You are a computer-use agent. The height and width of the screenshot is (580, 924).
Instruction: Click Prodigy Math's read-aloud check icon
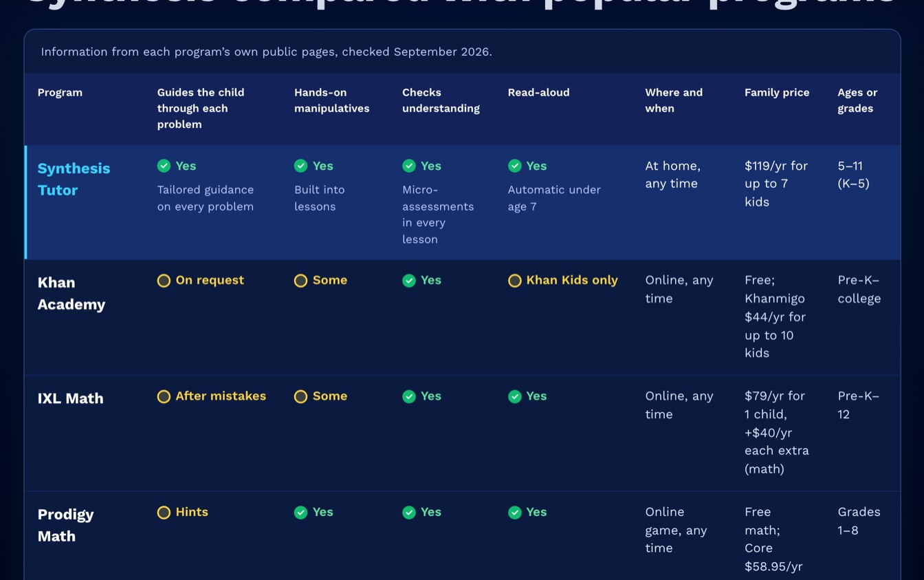(515, 513)
